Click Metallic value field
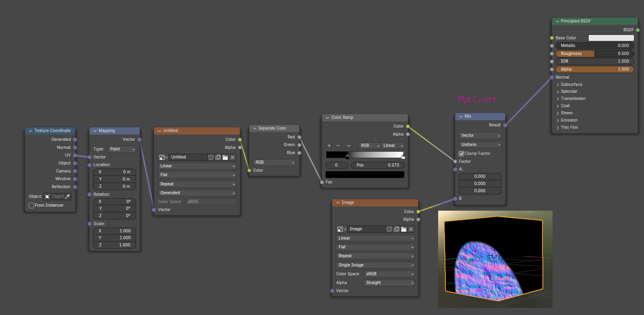Image resolution: width=644 pixels, height=315 pixels. pyautogui.click(x=595, y=46)
